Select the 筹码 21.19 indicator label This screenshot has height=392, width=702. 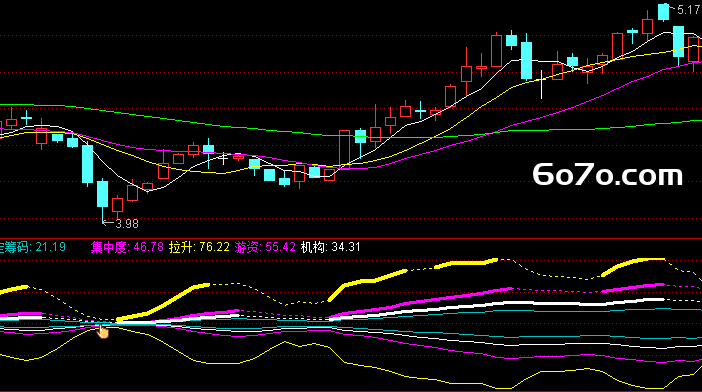point(33,247)
